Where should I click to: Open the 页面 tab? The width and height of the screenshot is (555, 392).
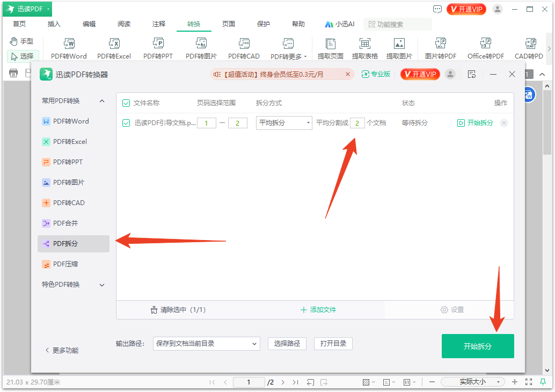228,24
